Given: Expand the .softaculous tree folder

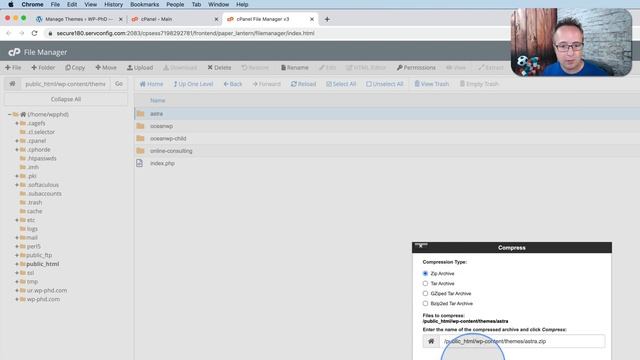Looking at the screenshot, I should tap(17, 185).
